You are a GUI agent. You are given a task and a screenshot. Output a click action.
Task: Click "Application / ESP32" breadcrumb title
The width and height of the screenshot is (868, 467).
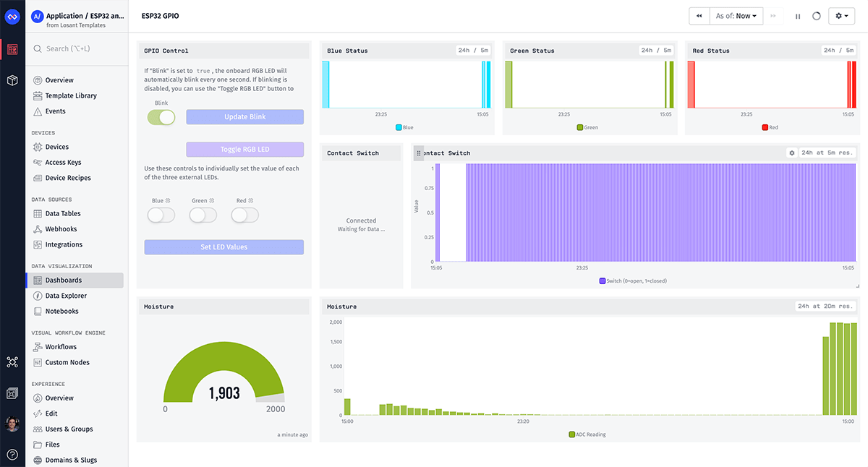pyautogui.click(x=85, y=15)
